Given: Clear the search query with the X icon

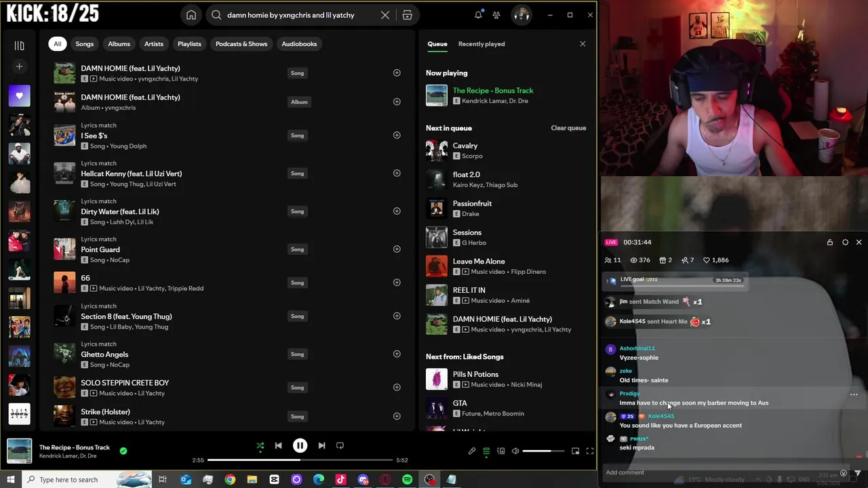Looking at the screenshot, I should (x=385, y=15).
